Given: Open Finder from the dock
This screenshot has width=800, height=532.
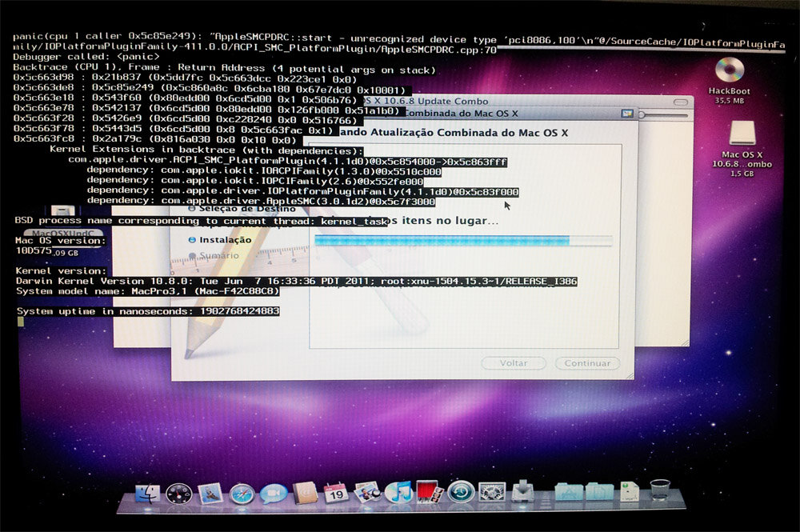Looking at the screenshot, I should [x=147, y=493].
